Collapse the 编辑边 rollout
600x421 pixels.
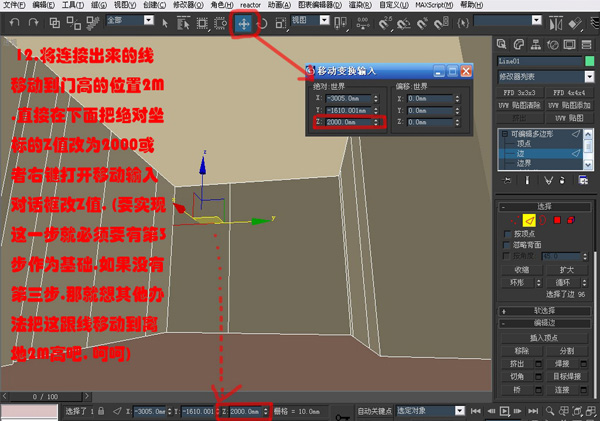[545, 323]
